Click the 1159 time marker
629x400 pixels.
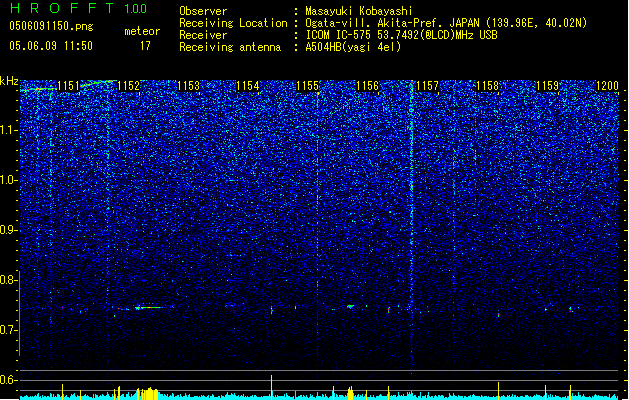click(548, 86)
